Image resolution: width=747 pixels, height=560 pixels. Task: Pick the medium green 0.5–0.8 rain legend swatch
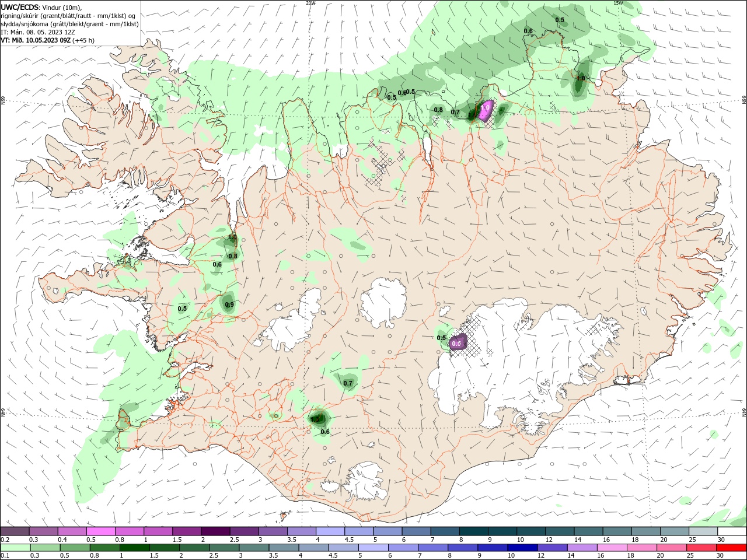tap(75, 548)
